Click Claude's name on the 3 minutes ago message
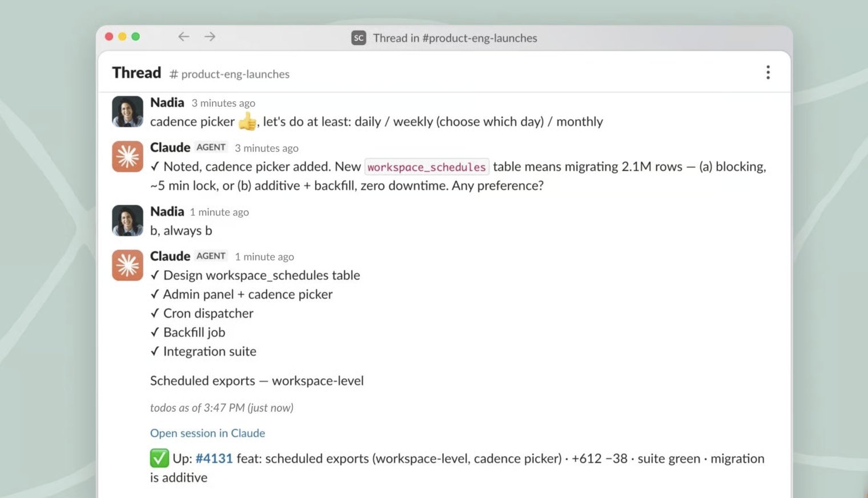The height and width of the screenshot is (498, 868). pyautogui.click(x=170, y=147)
